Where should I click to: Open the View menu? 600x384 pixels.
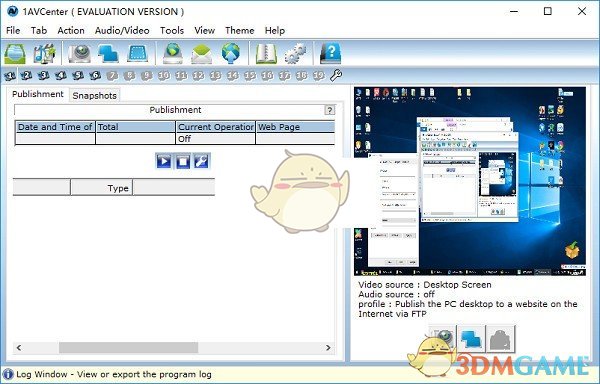tap(204, 31)
